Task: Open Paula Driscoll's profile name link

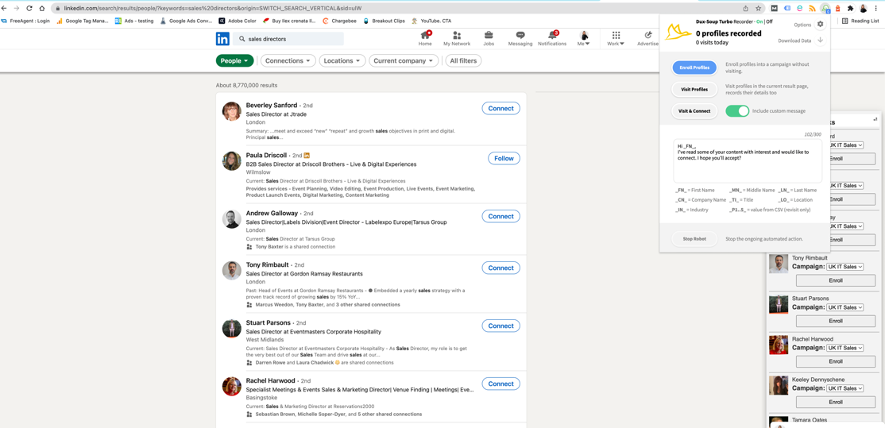Action: (266, 155)
